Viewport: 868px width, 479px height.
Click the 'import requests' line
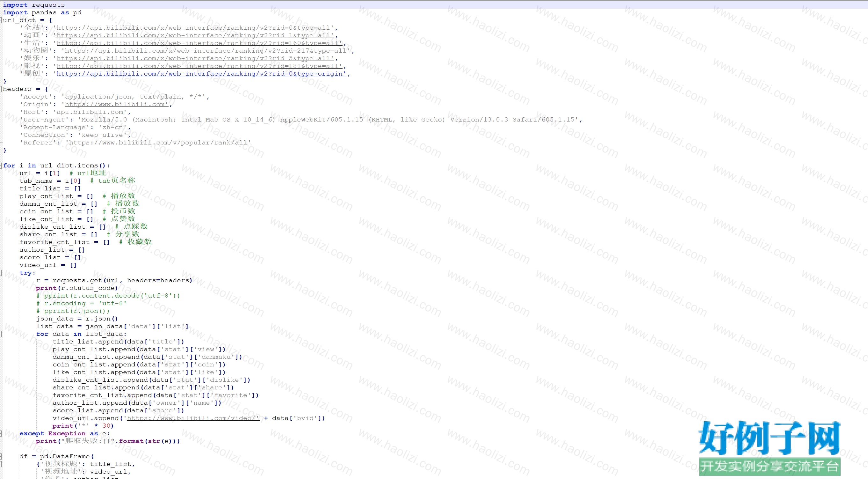point(34,5)
